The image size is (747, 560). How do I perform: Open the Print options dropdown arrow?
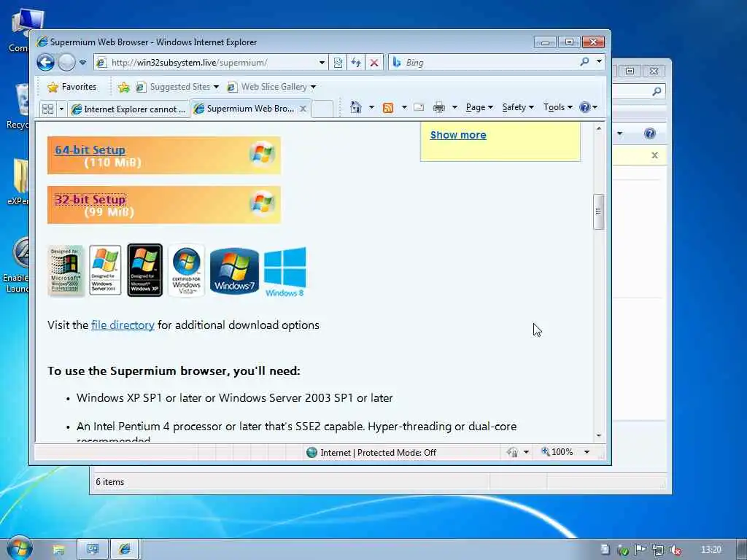point(454,107)
